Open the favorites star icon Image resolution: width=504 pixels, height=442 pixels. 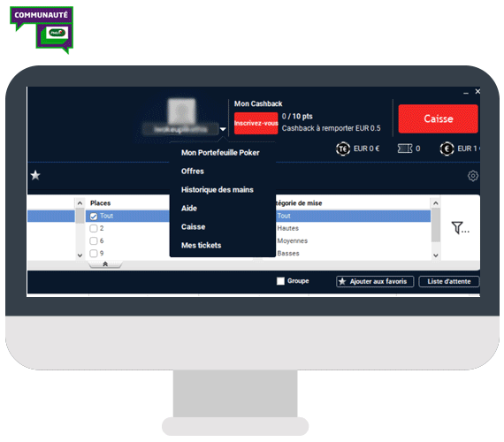tap(35, 175)
